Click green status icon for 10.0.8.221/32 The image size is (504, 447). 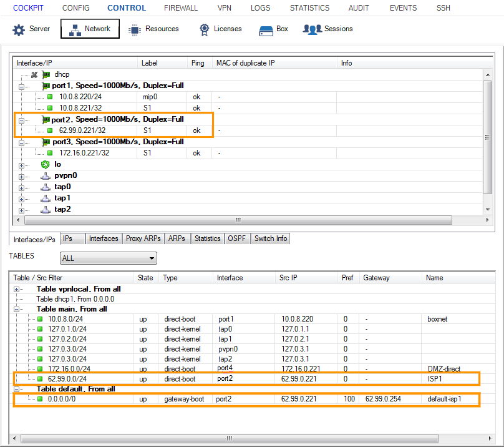(50, 108)
